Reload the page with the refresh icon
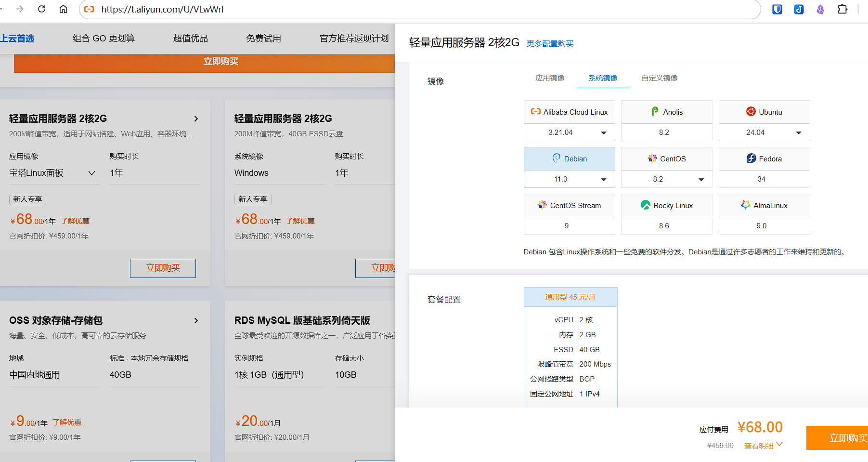The height and width of the screenshot is (462, 868). coord(42,9)
